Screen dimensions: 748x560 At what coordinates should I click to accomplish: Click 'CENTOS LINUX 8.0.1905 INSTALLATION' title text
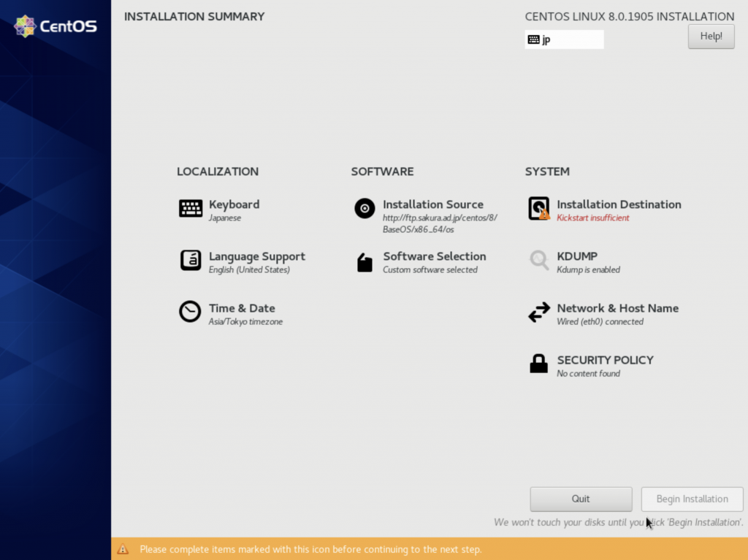click(629, 17)
